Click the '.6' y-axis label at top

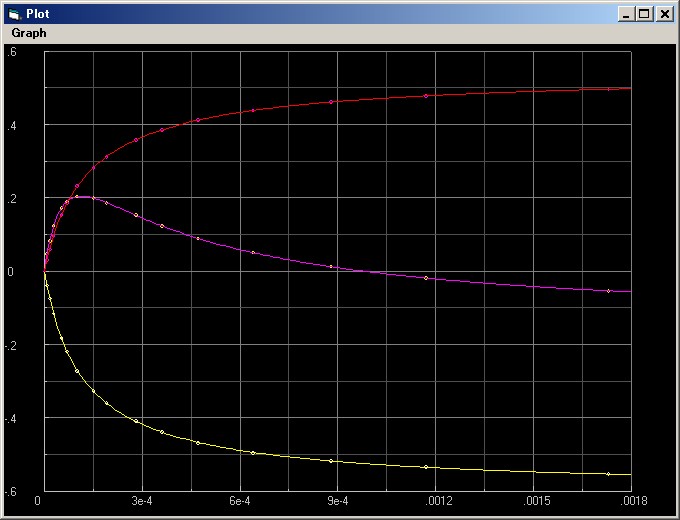pos(12,52)
